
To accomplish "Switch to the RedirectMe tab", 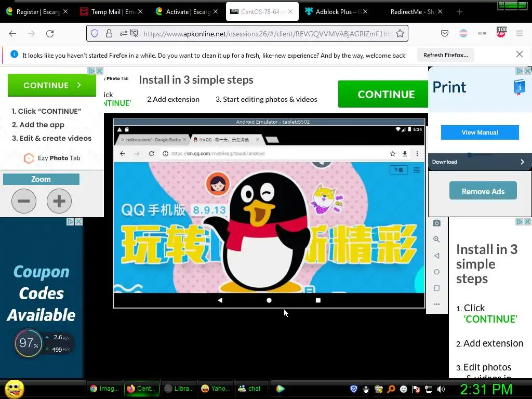I will pyautogui.click(x=413, y=12).
